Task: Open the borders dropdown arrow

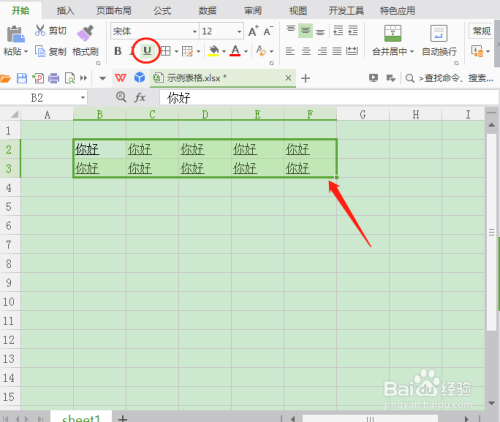Action: tap(176, 51)
